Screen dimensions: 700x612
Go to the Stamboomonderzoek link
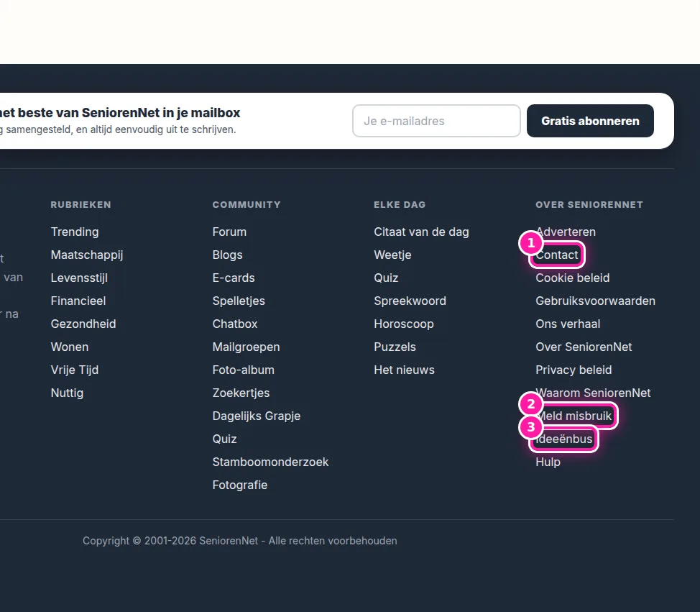pyautogui.click(x=270, y=462)
